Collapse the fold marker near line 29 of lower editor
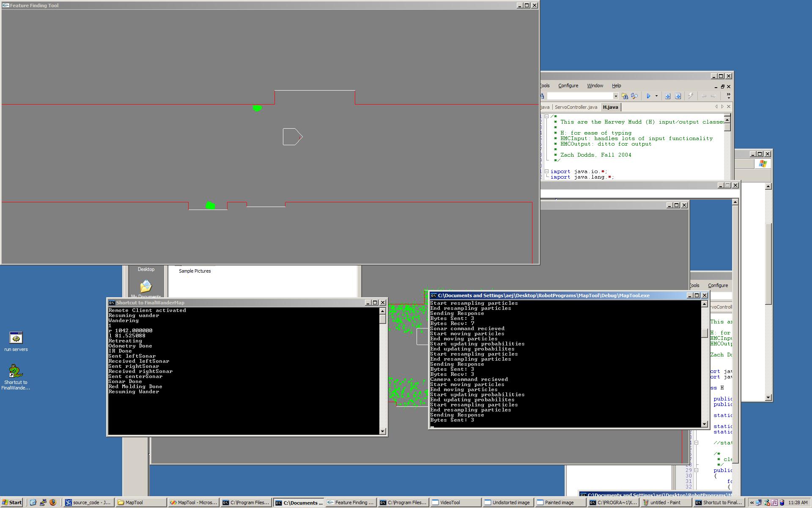The image size is (812, 508). pos(696,470)
